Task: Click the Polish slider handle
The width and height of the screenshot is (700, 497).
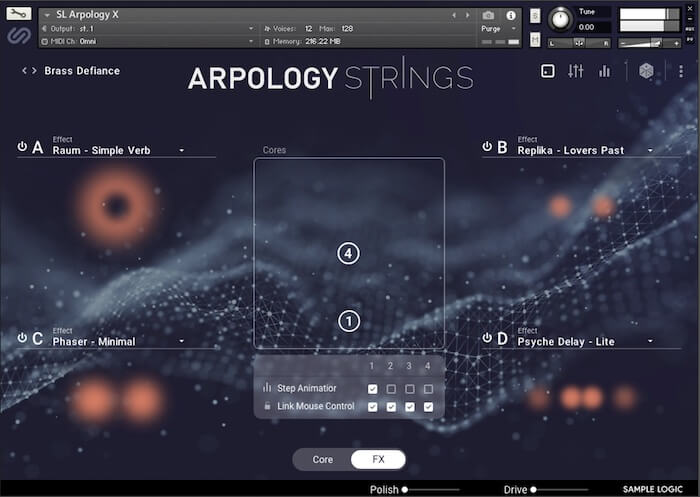Action: coord(405,490)
